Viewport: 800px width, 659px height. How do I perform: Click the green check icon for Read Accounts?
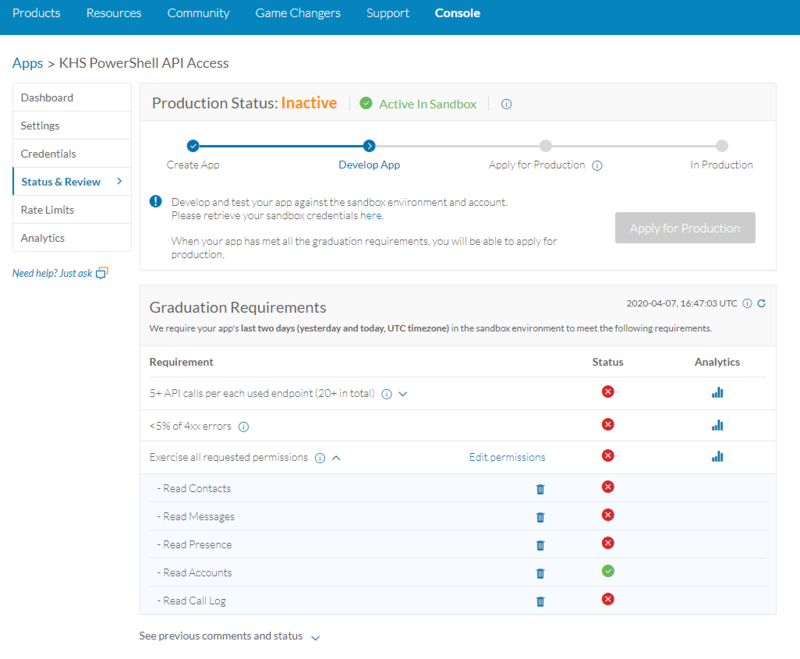pyautogui.click(x=607, y=572)
